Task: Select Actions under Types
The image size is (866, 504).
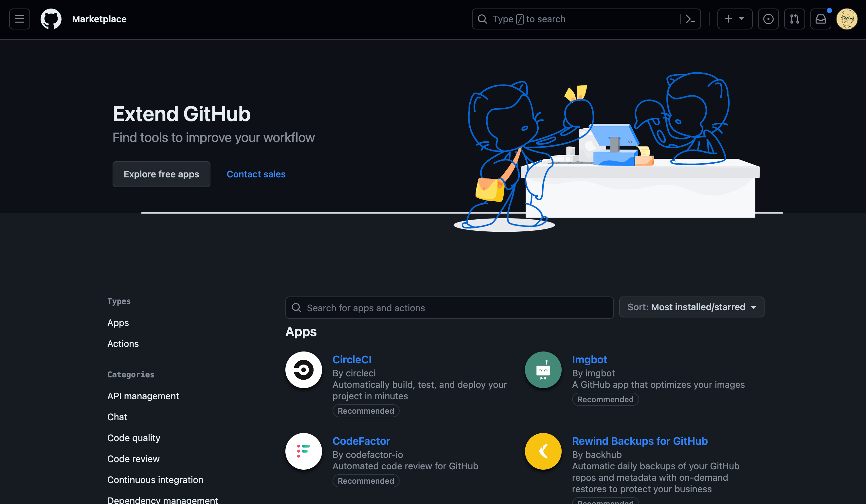Action: tap(123, 344)
